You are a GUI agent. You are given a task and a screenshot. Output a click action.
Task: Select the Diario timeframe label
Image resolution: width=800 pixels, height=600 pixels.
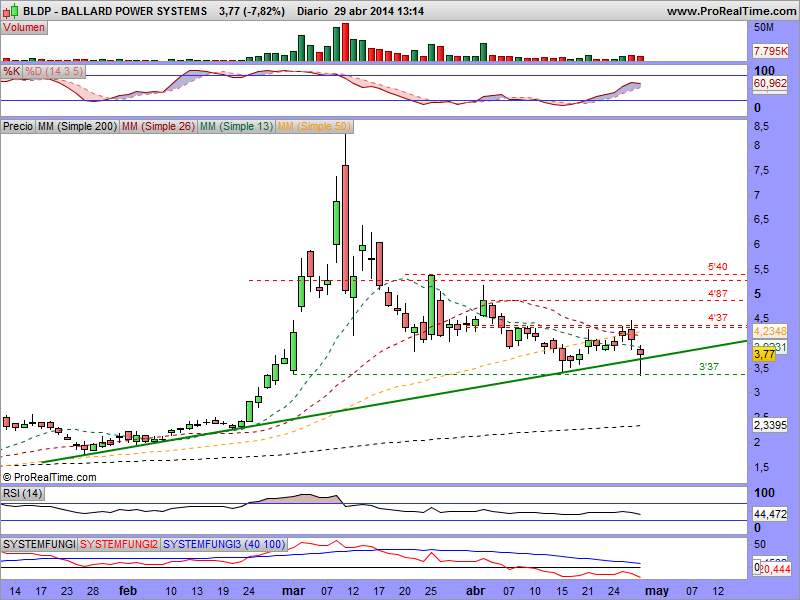tap(312, 11)
